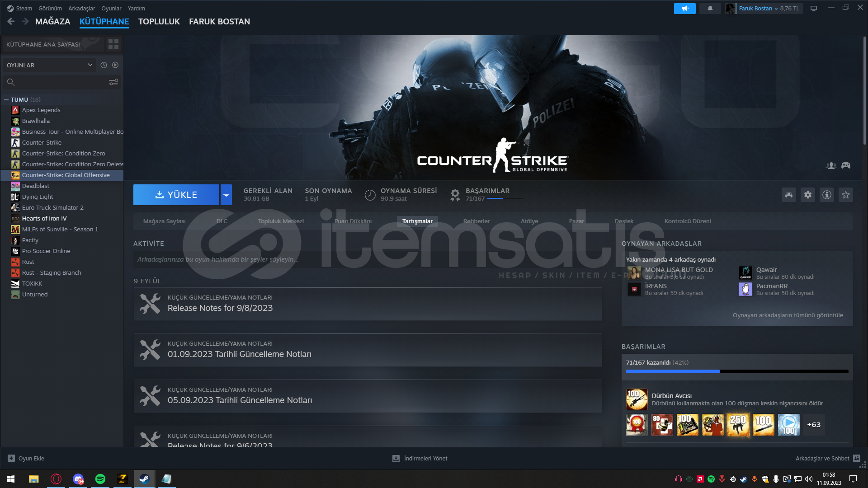Image resolution: width=868 pixels, height=488 pixels.
Task: Expand the YÜKLE dropdown arrow
Action: pyautogui.click(x=226, y=195)
